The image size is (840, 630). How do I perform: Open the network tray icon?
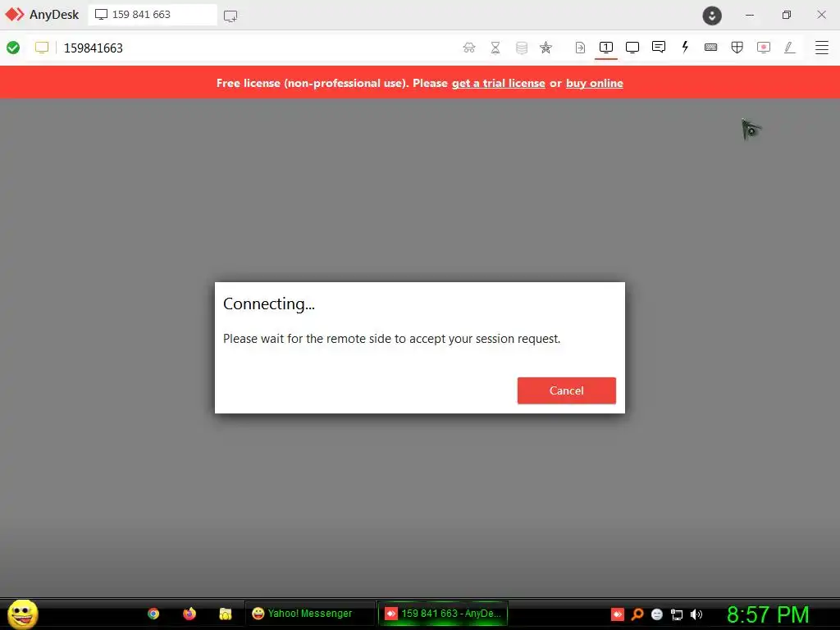(x=677, y=614)
